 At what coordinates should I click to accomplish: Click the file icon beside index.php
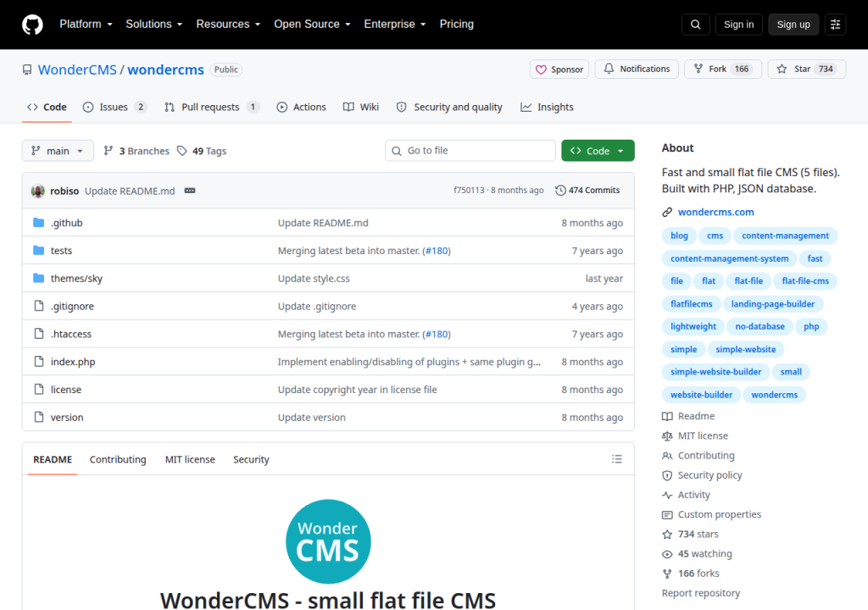(39, 362)
